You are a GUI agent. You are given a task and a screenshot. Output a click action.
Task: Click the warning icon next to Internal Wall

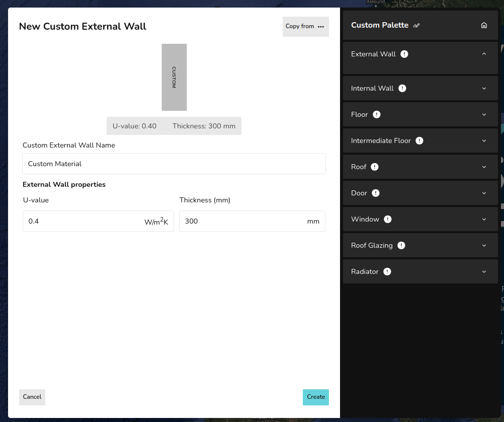pos(402,88)
